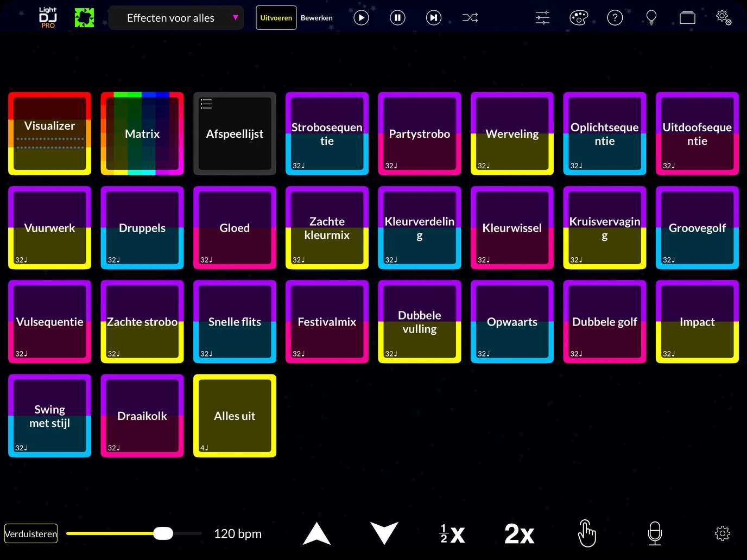Open the mixer sliders settings icon
The width and height of the screenshot is (747, 560).
pos(542,18)
